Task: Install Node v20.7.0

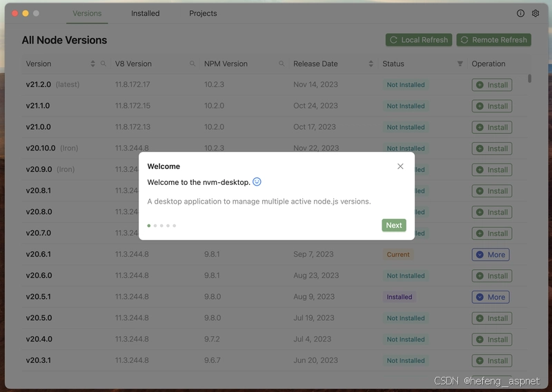Action: tap(492, 233)
